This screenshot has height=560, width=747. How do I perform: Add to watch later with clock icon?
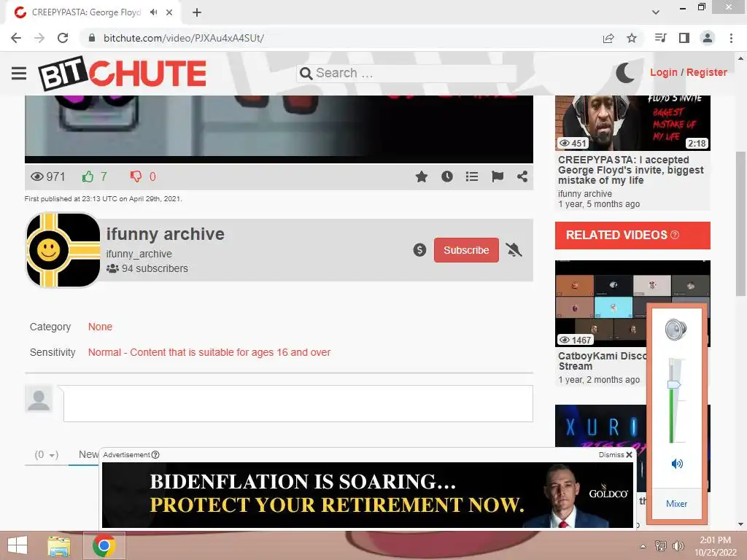(x=447, y=176)
